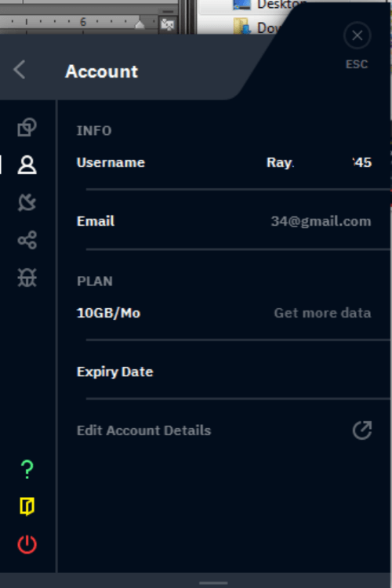
Task: Open Help via green question mark
Action: (x=27, y=470)
